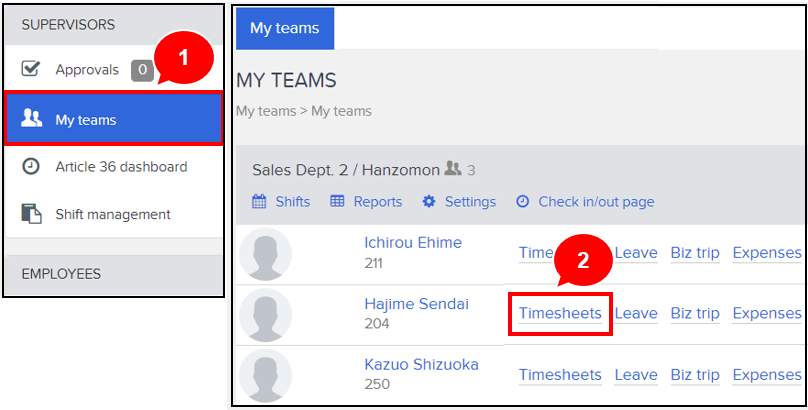The width and height of the screenshot is (808, 410).
Task: Click the Settings gear icon
Action: pyautogui.click(x=429, y=201)
